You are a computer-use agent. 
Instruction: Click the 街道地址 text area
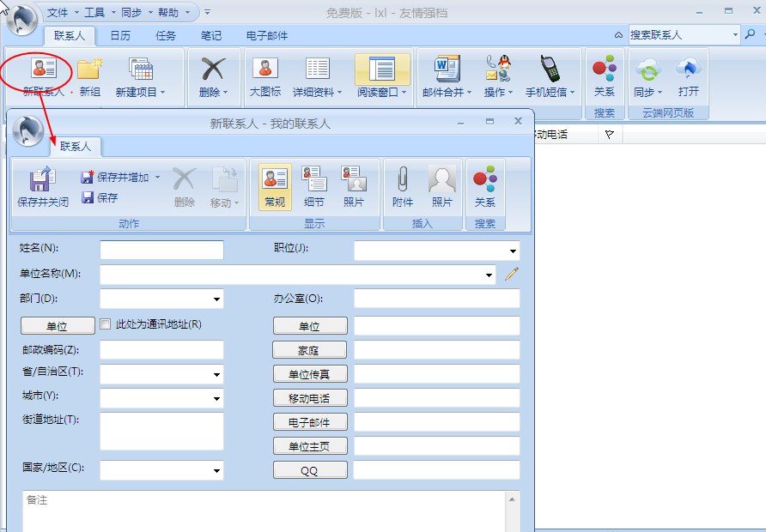pos(161,431)
